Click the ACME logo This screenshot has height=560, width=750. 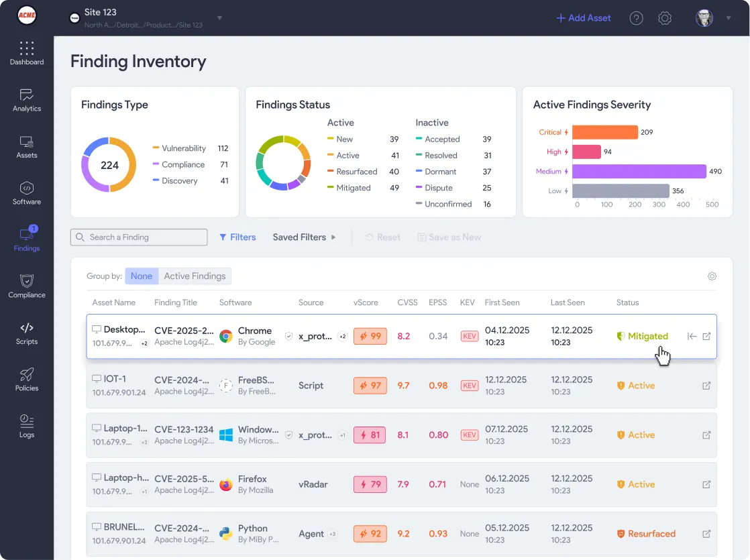pyautogui.click(x=27, y=15)
